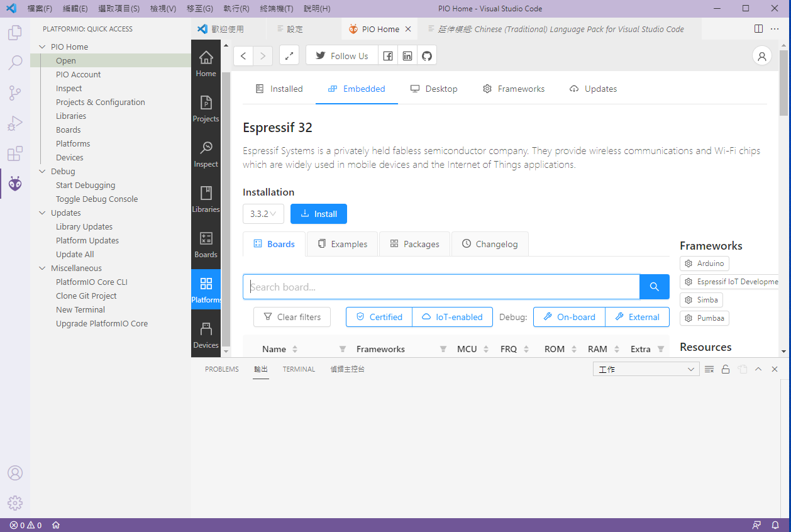Image resolution: width=791 pixels, height=532 pixels.
Task: Switch to the Desktop tab
Action: [434, 89]
